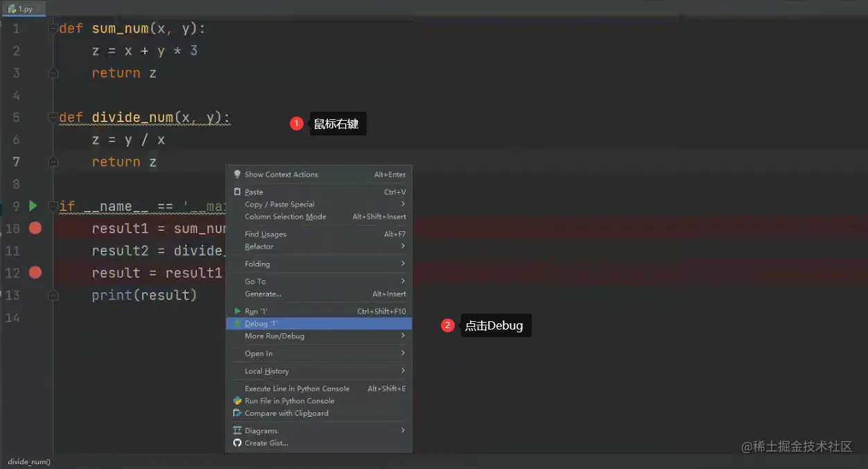Open the Refactor submenu

click(319, 246)
